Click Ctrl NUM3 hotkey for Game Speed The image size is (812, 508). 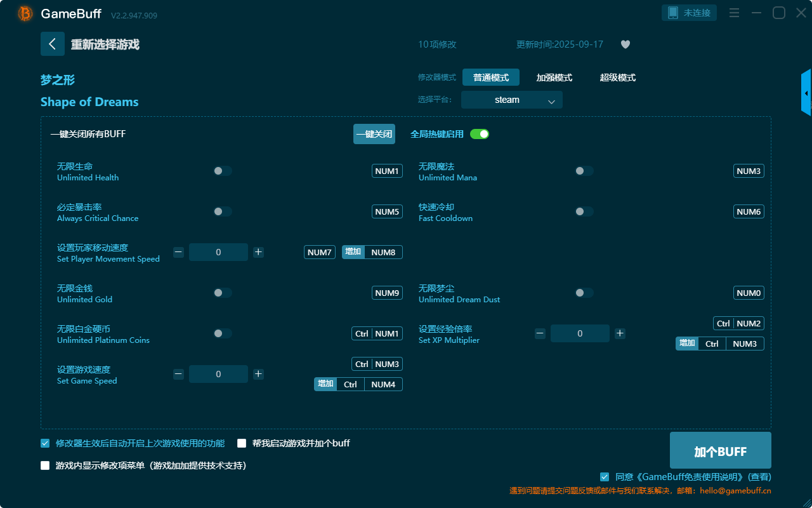377,364
